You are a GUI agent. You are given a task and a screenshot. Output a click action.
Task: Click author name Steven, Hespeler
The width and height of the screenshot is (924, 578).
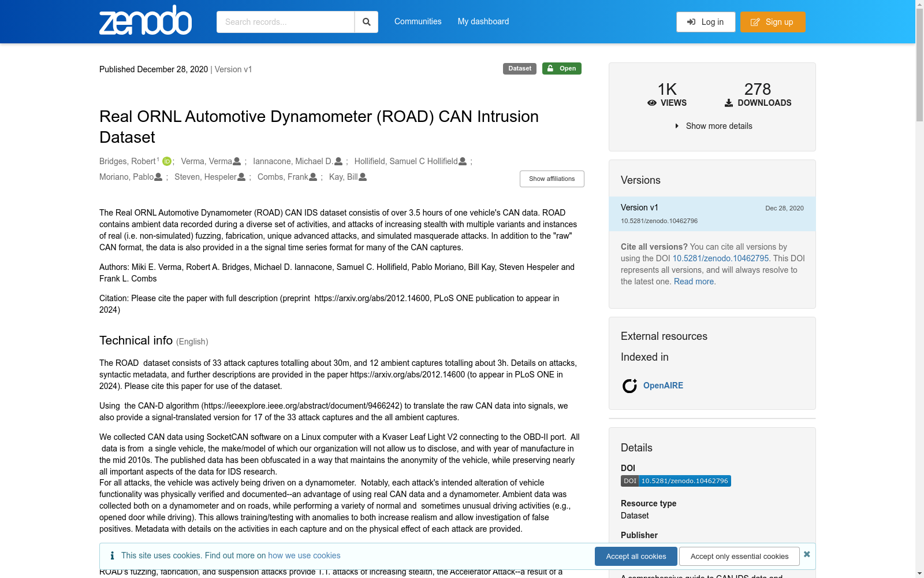pyautogui.click(x=206, y=177)
